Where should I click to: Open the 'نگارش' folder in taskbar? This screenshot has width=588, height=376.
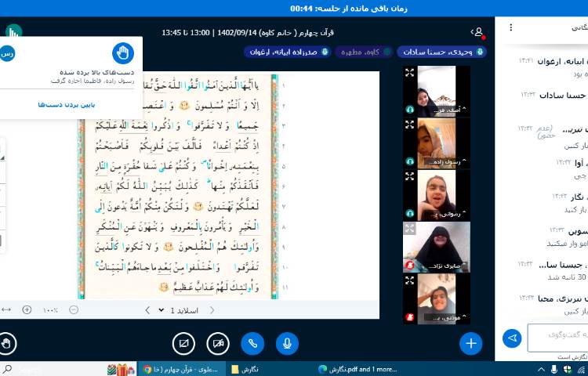click(x=245, y=369)
